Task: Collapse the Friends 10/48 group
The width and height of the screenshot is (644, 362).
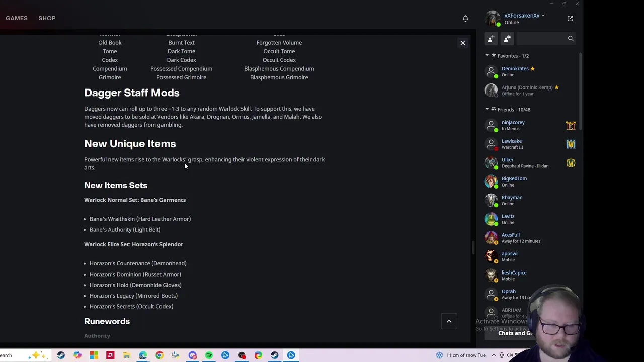Action: click(x=487, y=109)
